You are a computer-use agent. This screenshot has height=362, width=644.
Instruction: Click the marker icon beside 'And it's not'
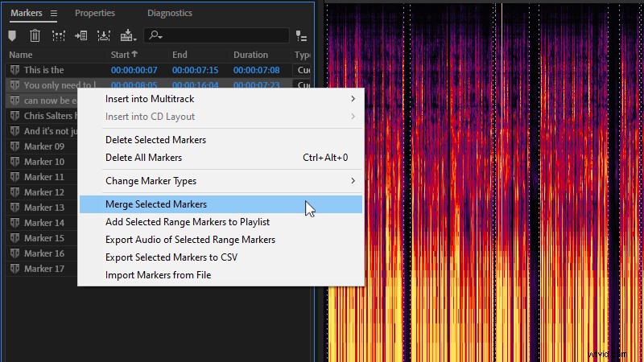[14, 131]
